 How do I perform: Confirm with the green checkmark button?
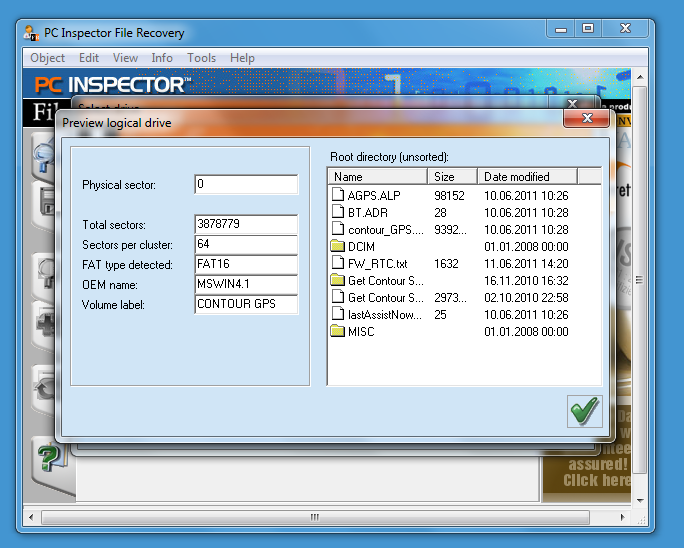tap(585, 411)
